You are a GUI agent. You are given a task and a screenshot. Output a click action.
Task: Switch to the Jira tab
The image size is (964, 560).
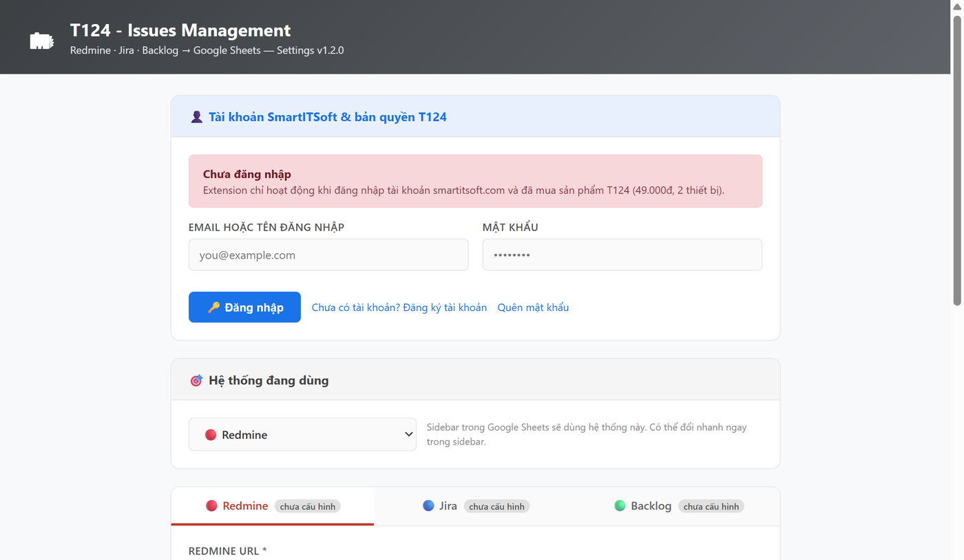(475, 506)
